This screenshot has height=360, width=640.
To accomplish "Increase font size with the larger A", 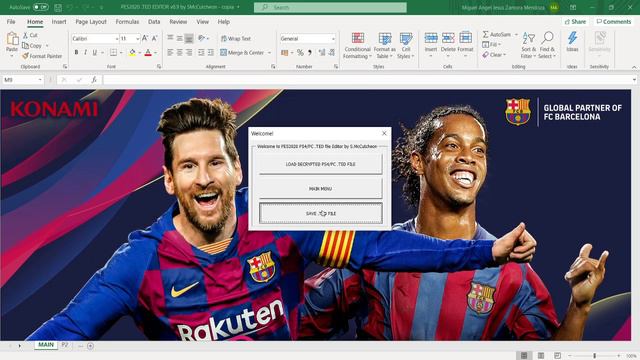I will click(x=145, y=38).
